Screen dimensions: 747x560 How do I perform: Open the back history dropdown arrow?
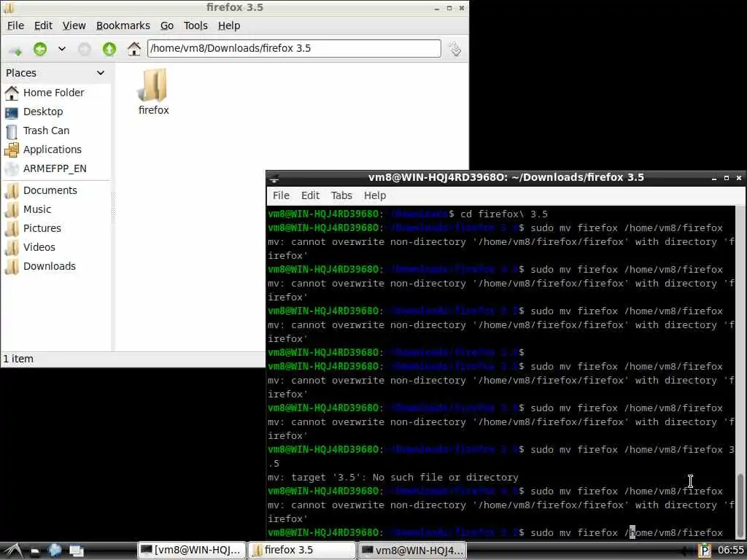(62, 49)
